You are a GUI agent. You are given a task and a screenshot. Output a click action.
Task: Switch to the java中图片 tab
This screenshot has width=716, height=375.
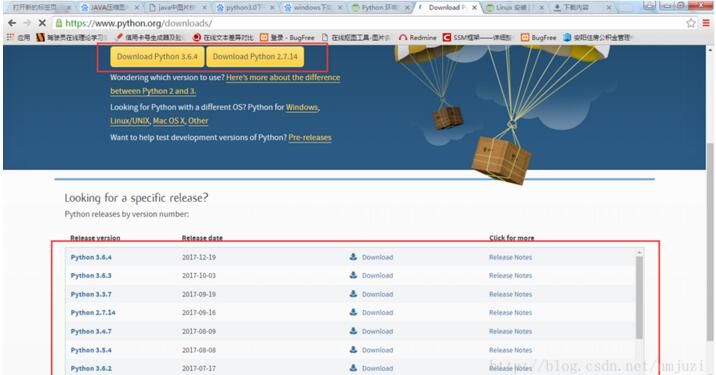point(176,8)
